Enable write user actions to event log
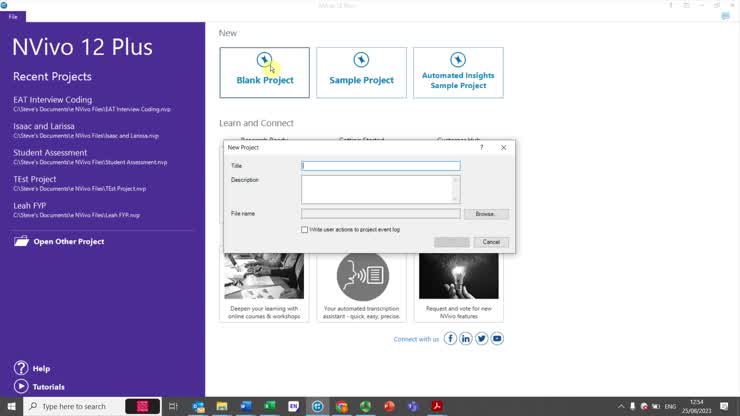The image size is (740, 416). click(305, 230)
